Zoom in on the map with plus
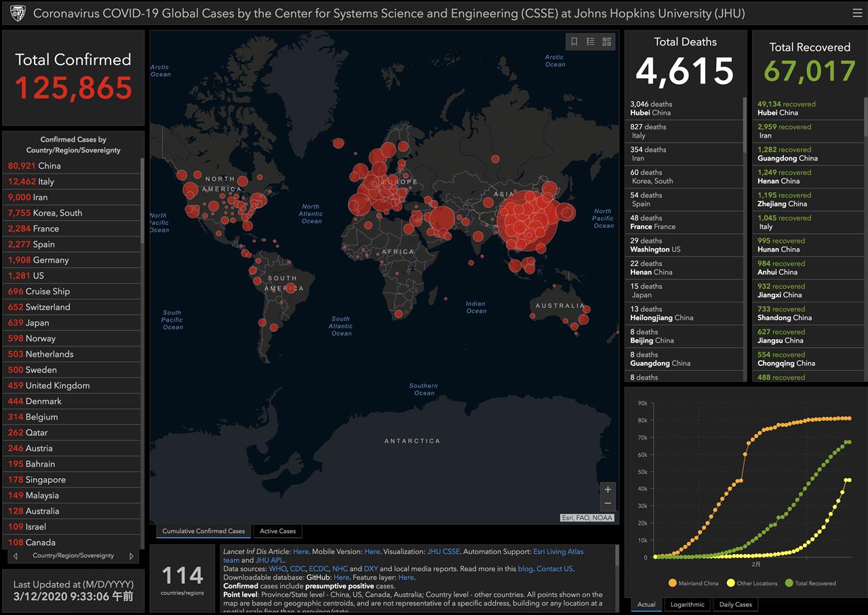The image size is (868, 615). 608,489
